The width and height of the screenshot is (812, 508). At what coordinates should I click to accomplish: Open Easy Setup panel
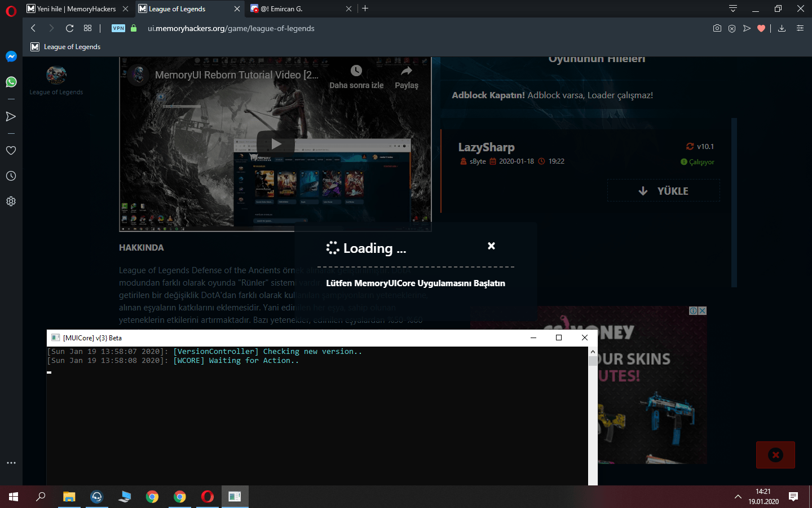point(800,28)
